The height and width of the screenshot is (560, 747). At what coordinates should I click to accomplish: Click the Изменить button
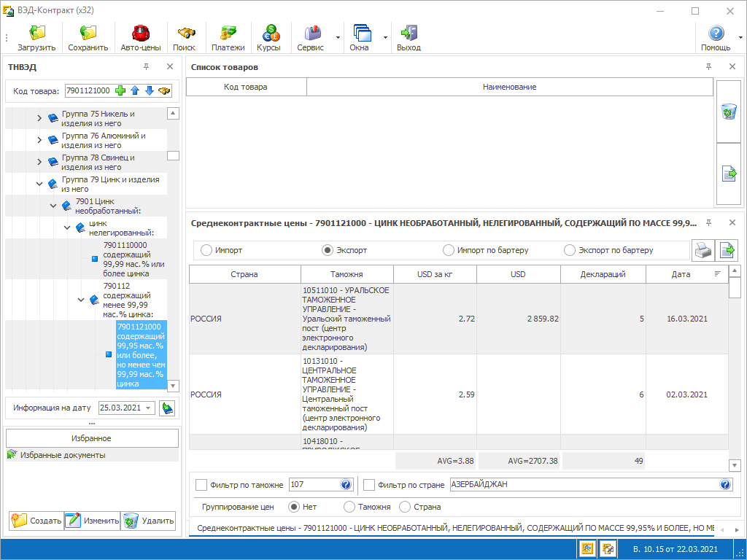(x=92, y=521)
